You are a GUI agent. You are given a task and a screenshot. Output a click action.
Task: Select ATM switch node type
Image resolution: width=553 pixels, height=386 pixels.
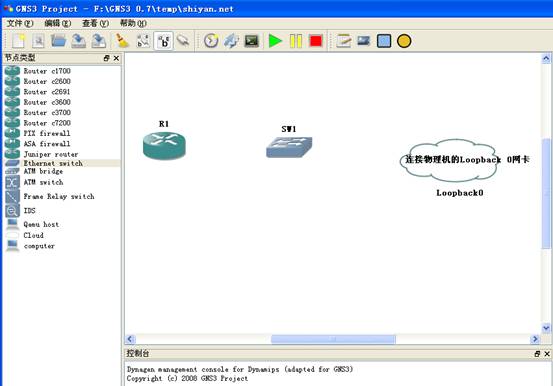[x=62, y=182]
